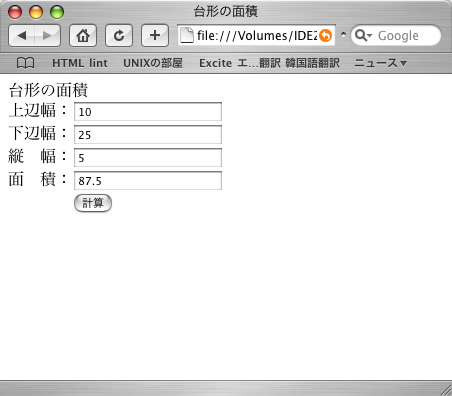Open the UNIXの部屋 bookmark

click(153, 63)
